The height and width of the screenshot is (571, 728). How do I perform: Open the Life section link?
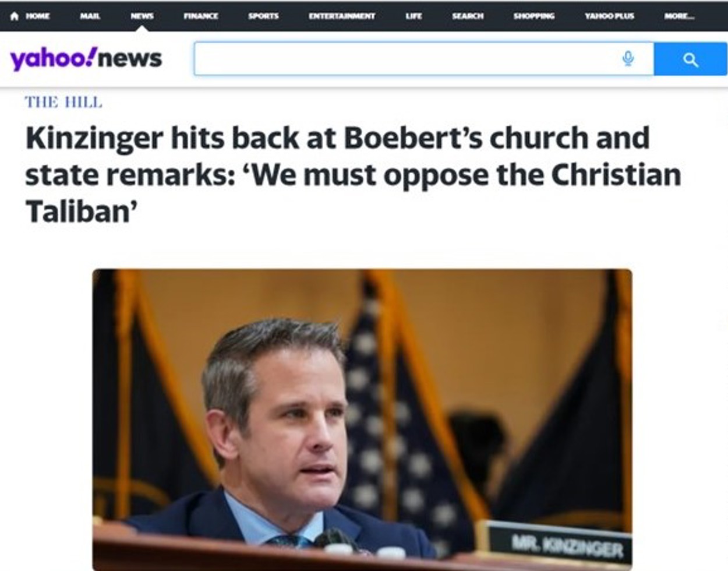[414, 16]
